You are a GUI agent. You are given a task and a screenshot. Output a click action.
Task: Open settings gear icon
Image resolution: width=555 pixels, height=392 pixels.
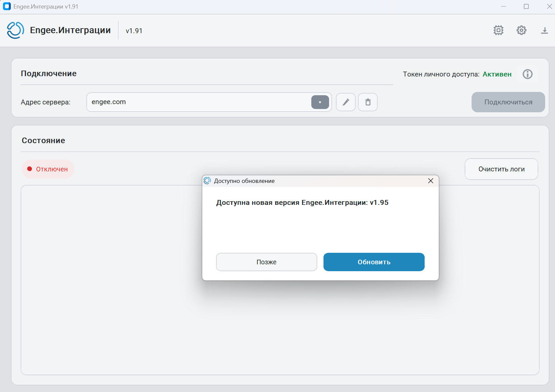522,30
